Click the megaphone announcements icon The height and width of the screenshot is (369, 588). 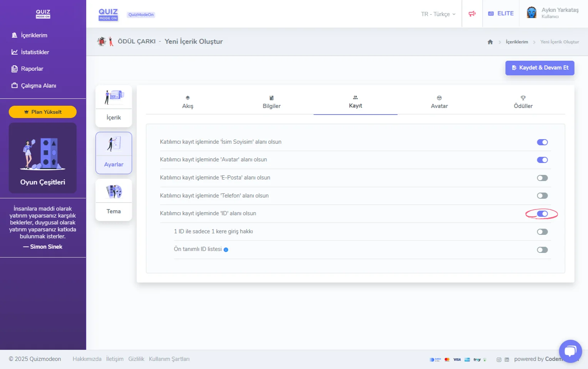tap(472, 14)
